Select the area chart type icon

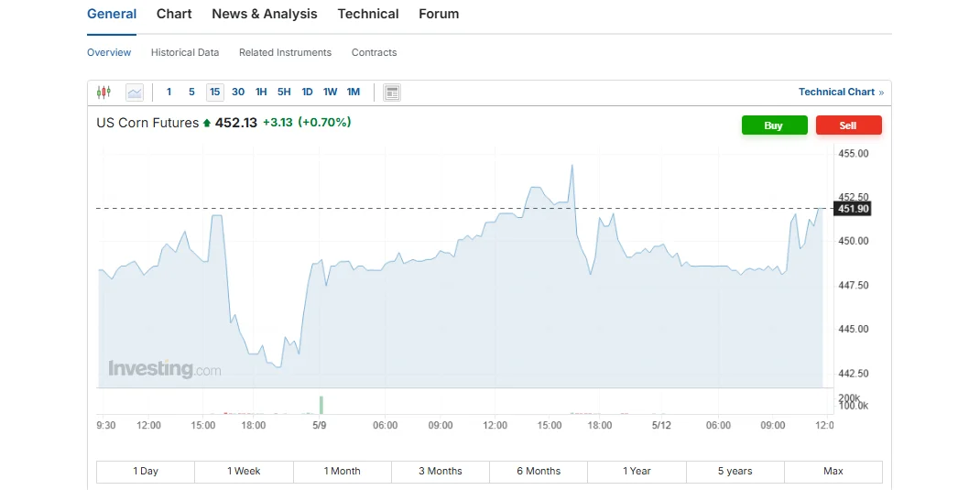coord(135,92)
